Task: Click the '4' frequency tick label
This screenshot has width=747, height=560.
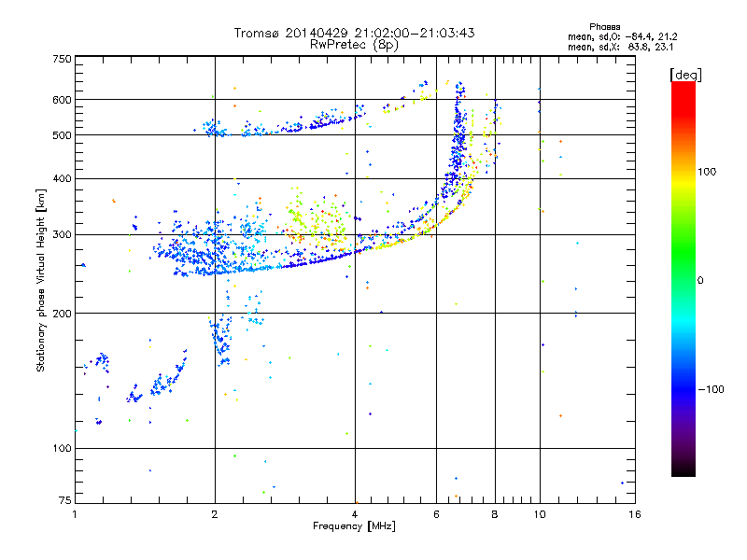Action: click(355, 514)
